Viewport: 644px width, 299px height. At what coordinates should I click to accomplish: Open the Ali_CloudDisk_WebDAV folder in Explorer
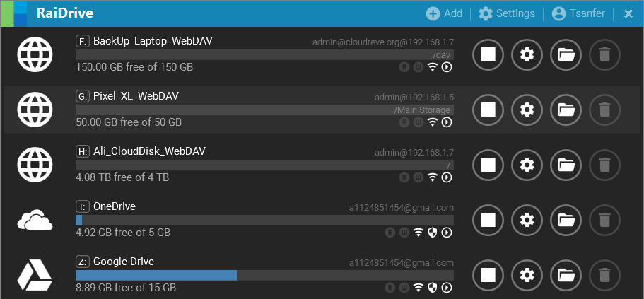(x=566, y=165)
